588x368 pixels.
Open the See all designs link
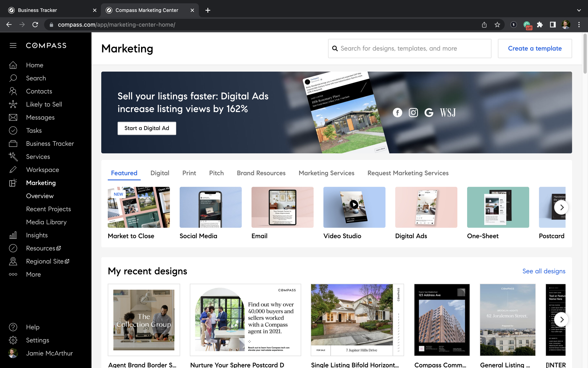pos(544,271)
